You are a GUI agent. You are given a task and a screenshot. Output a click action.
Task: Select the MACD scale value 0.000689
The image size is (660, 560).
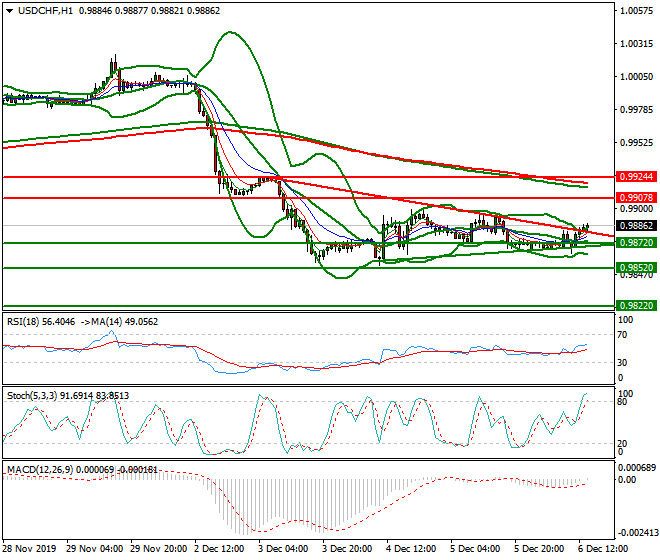pos(637,467)
